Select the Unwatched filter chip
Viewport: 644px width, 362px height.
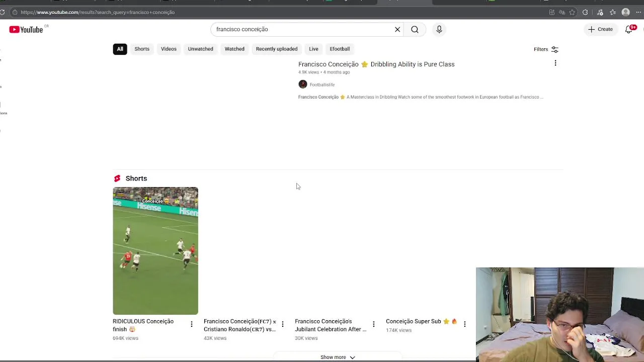[200, 49]
